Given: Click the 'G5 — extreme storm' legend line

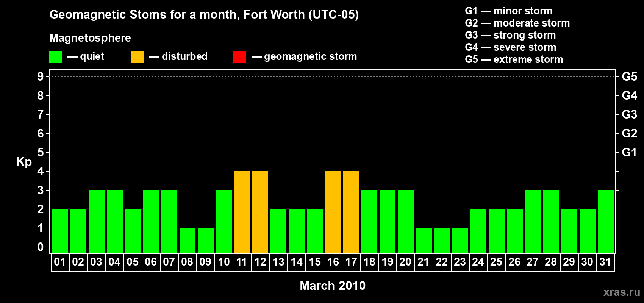Looking at the screenshot, I should pos(514,59).
